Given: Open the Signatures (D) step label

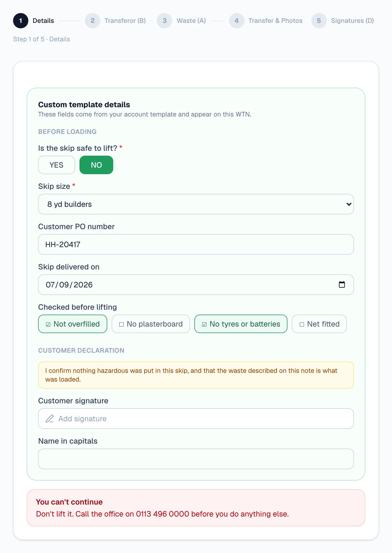Looking at the screenshot, I should coord(352,21).
